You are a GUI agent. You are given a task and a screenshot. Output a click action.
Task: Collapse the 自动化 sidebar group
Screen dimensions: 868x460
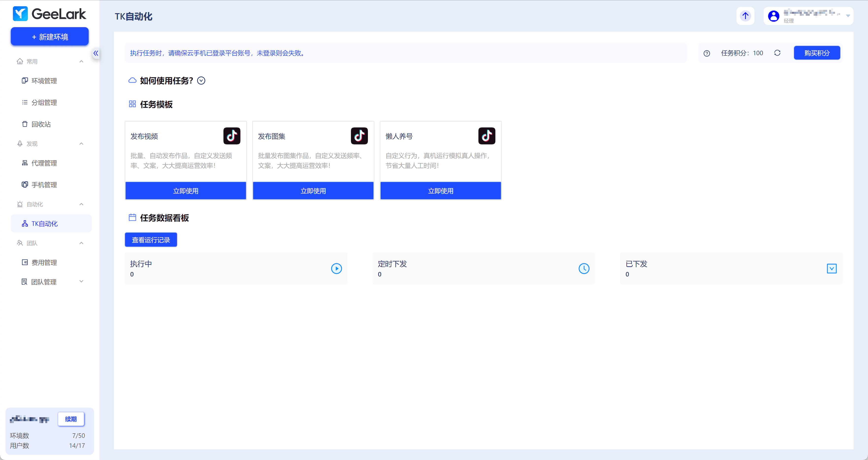pyautogui.click(x=81, y=204)
